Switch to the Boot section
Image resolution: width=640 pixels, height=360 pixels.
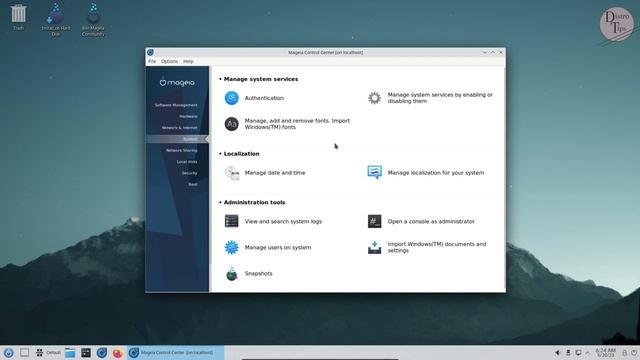[193, 184]
